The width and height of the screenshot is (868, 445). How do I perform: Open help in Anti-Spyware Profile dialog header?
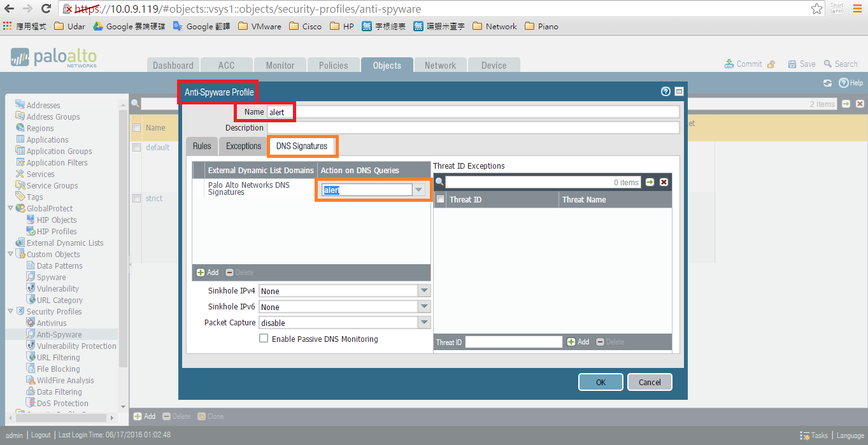click(665, 92)
